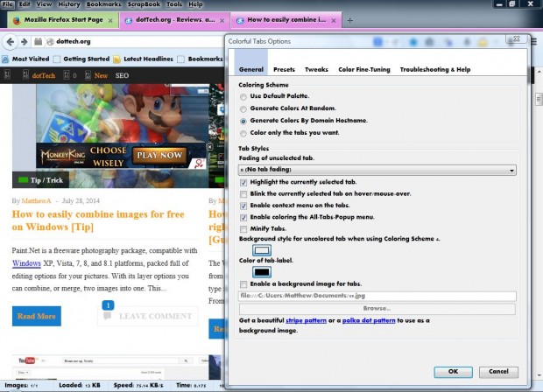Click the Latest Headlines feed icon

pyautogui.click(x=116, y=59)
